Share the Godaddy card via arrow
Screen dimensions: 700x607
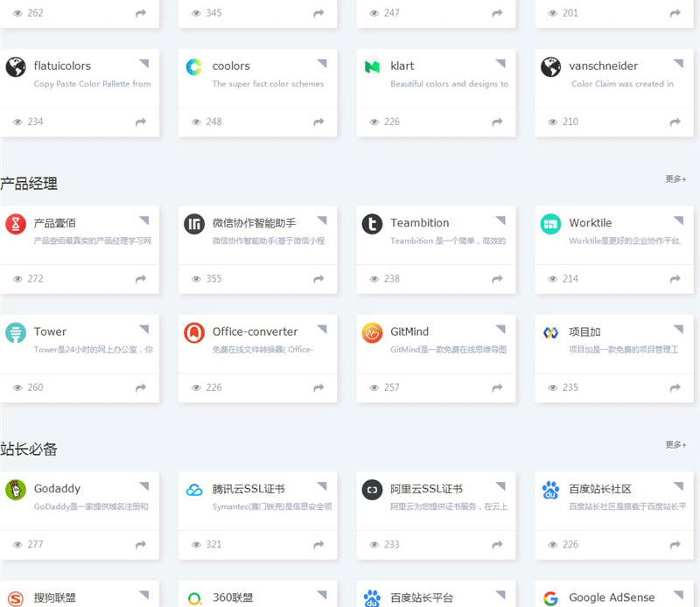point(141,545)
